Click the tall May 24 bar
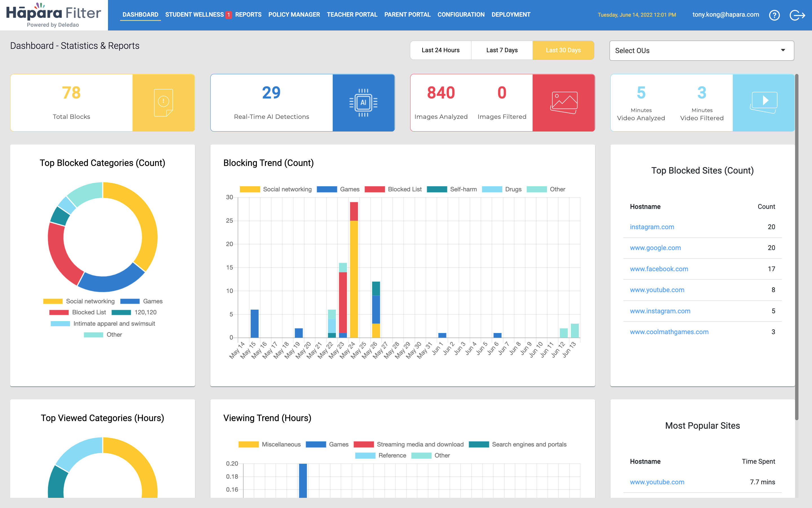 click(354, 270)
